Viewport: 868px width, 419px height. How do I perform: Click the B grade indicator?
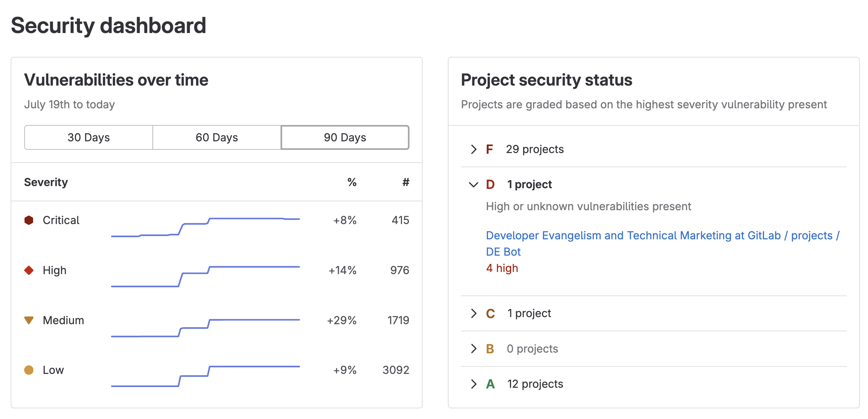tap(490, 349)
